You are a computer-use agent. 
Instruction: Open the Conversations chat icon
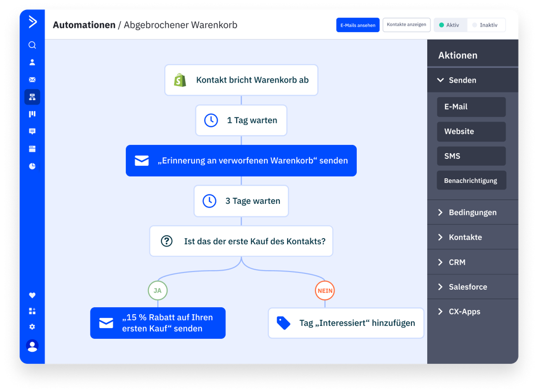(32, 131)
